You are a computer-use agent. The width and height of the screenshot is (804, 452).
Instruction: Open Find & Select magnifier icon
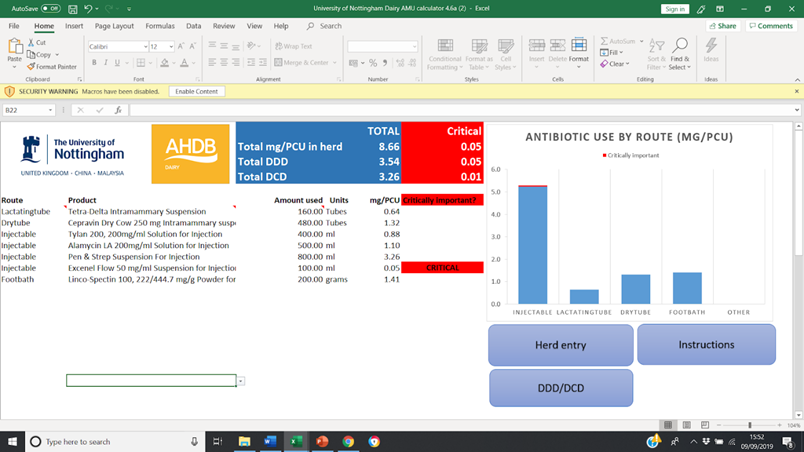point(680,46)
